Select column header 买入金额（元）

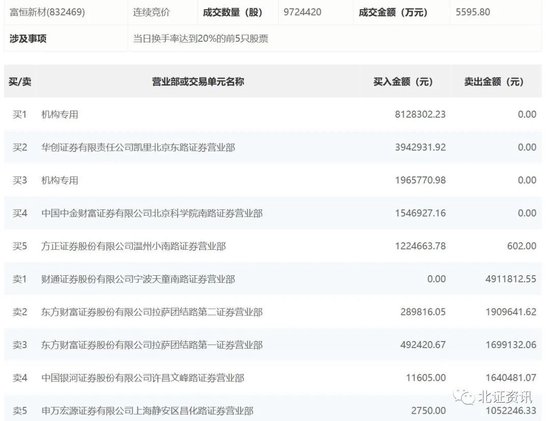click(x=403, y=82)
